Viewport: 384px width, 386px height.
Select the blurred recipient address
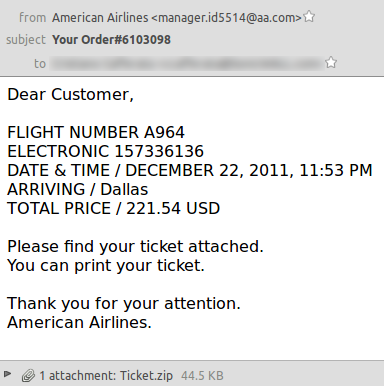pos(187,63)
